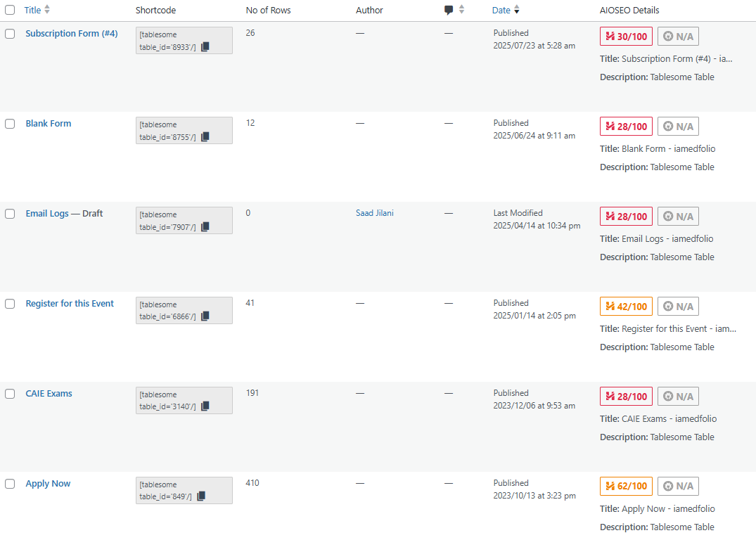Click N/A headline score for Apply Now

(x=678, y=487)
